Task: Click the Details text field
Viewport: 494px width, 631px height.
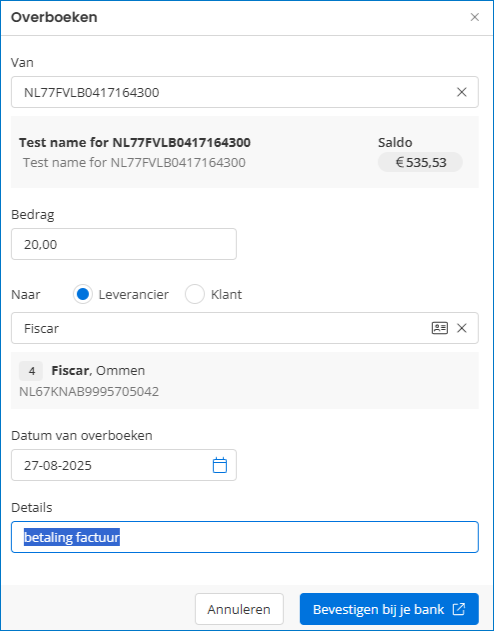Action: click(x=245, y=537)
